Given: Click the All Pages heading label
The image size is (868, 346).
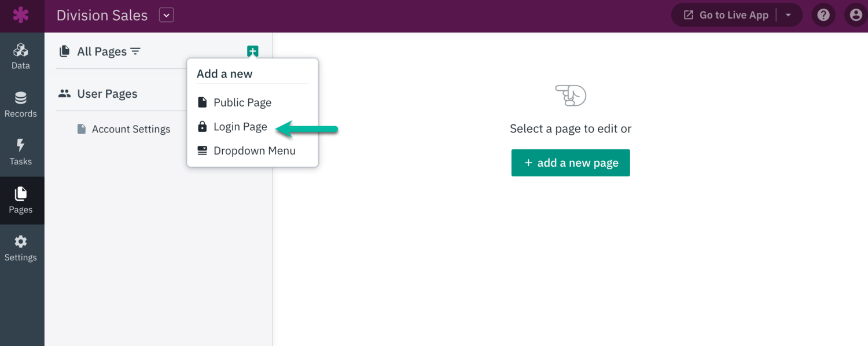Looking at the screenshot, I should (x=101, y=51).
